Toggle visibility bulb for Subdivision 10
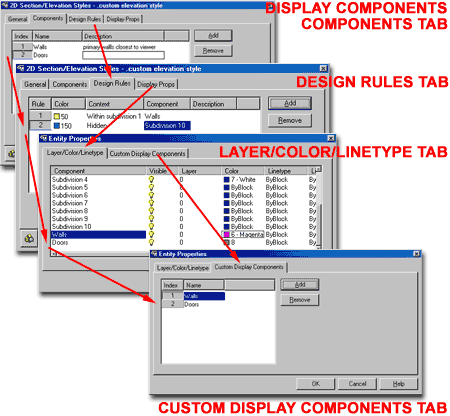Viewport: 450px width, 416px height. tap(151, 227)
